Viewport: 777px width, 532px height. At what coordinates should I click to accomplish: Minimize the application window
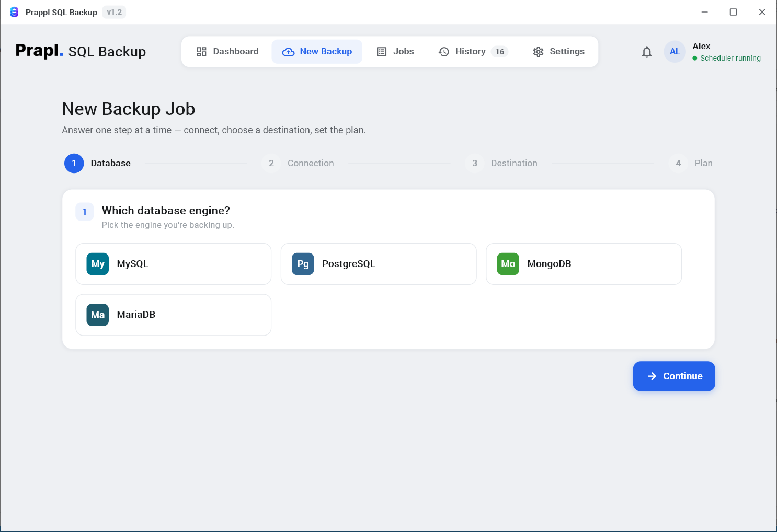click(705, 12)
